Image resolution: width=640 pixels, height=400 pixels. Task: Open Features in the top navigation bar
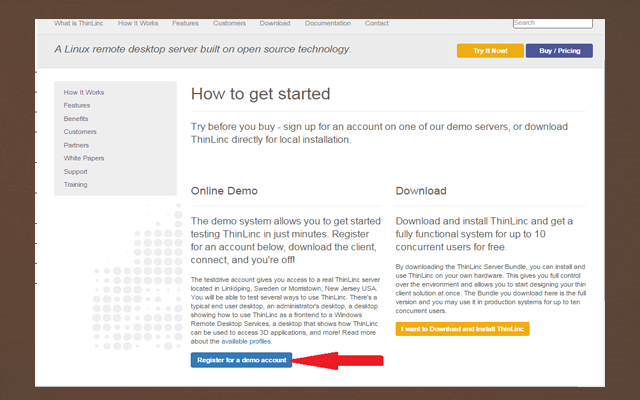pyautogui.click(x=185, y=23)
